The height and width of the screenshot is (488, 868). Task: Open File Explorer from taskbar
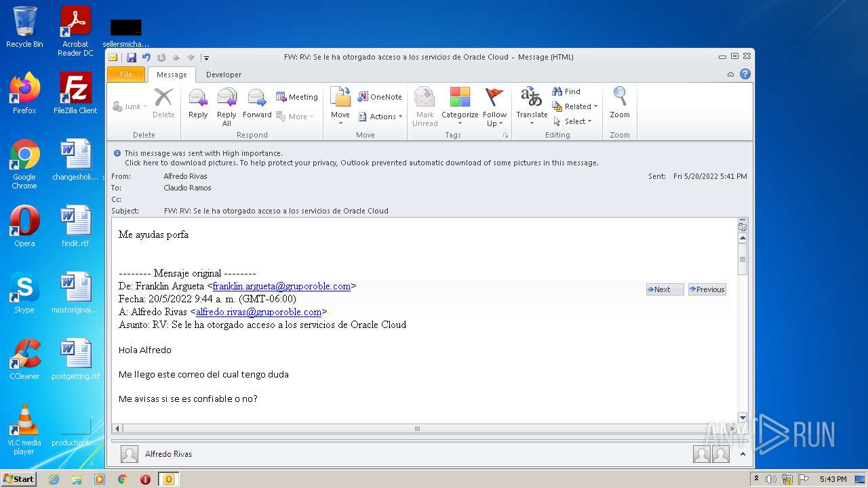(77, 479)
